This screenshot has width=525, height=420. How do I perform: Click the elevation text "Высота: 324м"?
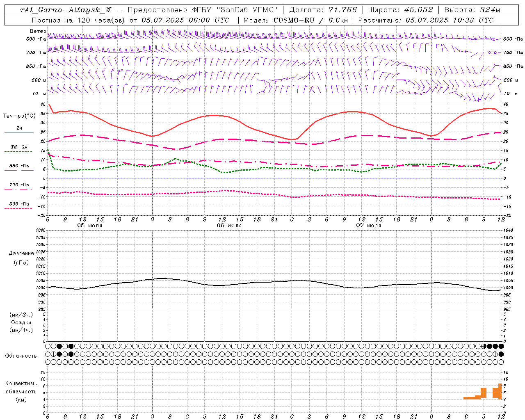472,10
